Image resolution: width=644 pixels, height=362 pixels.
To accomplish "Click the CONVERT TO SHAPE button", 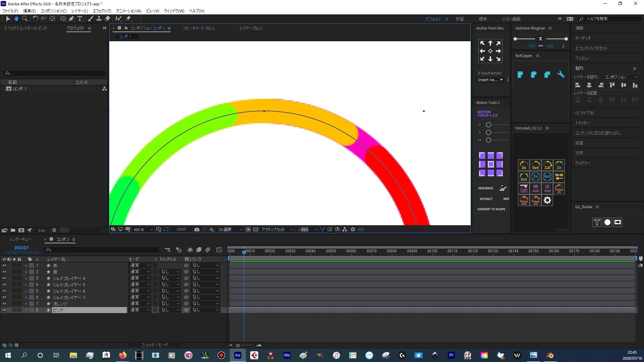I will tap(491, 209).
